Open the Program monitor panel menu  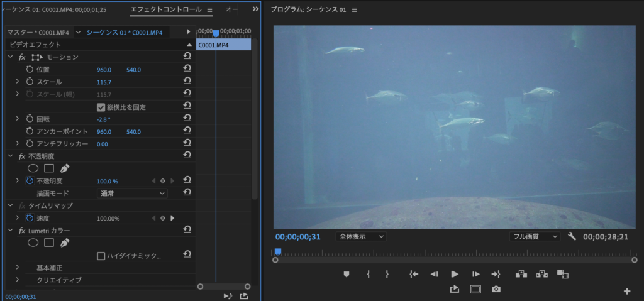pyautogui.click(x=355, y=10)
